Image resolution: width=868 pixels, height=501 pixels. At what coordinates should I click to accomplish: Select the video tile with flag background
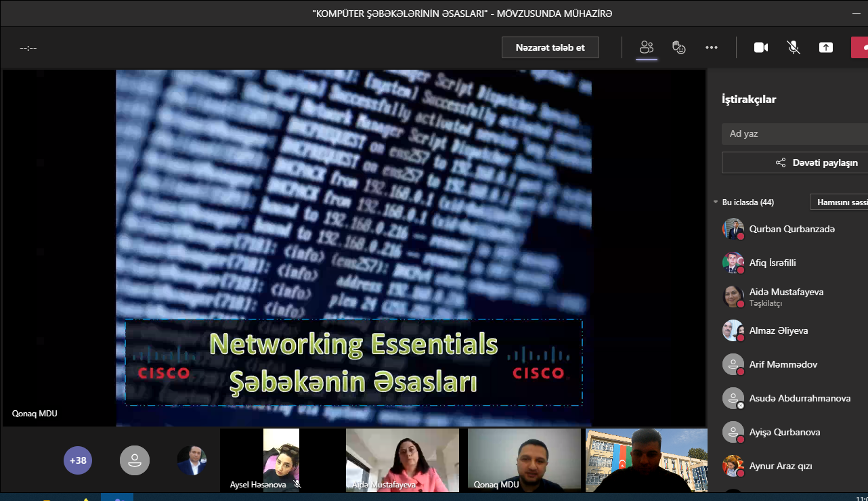[x=647, y=460]
